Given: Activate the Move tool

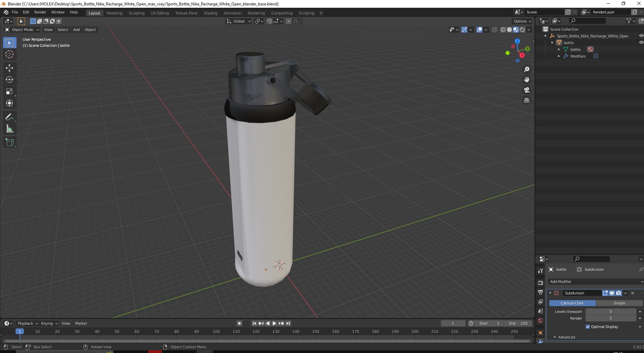Looking at the screenshot, I should (x=9, y=68).
